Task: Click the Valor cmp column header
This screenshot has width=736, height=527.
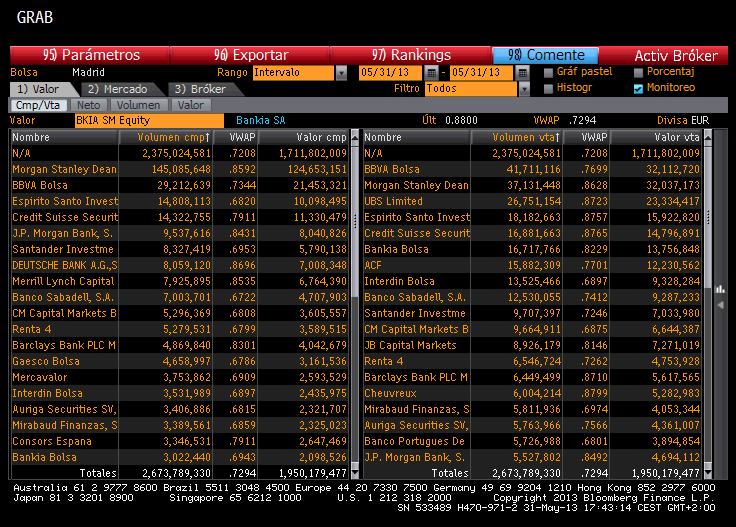Action: point(304,137)
